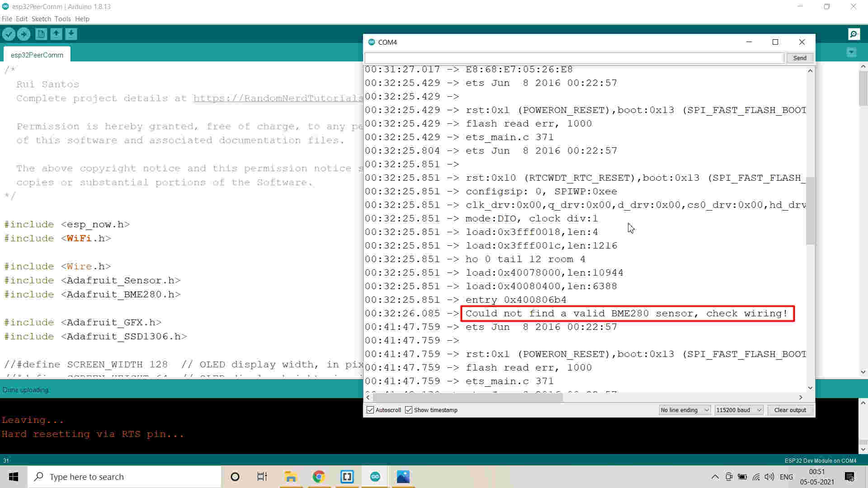Click serial monitor scroll up arrow
This screenshot has width=868, height=488.
click(x=810, y=70)
